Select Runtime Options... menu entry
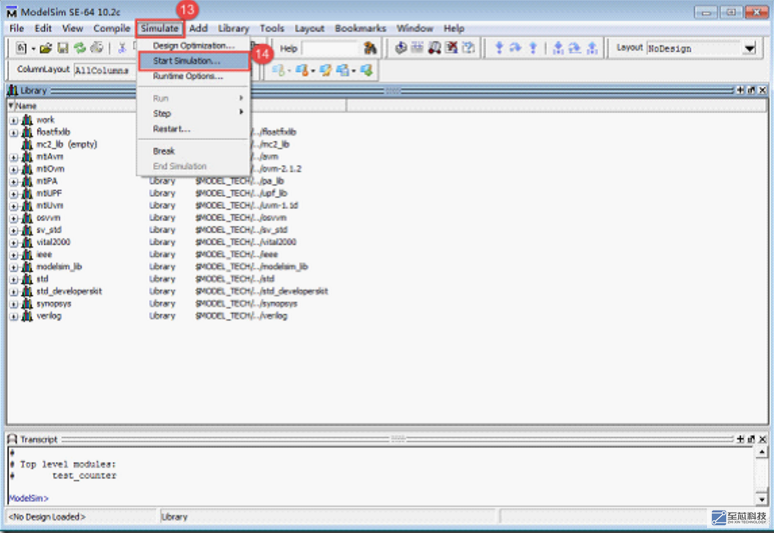 click(194, 76)
